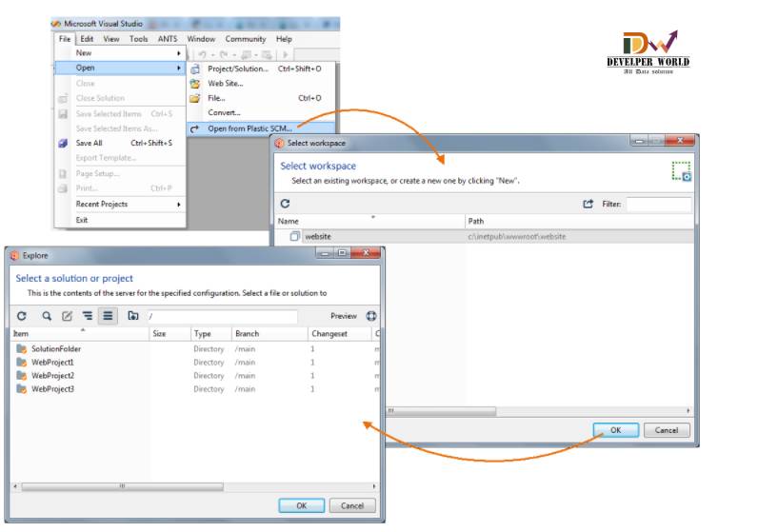
Task: Choose Save All from File menu
Action: pyautogui.click(x=120, y=143)
